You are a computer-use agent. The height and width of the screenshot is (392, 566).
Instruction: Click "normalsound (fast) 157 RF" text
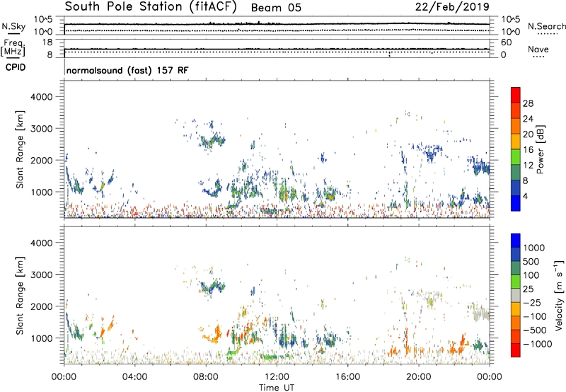127,70
